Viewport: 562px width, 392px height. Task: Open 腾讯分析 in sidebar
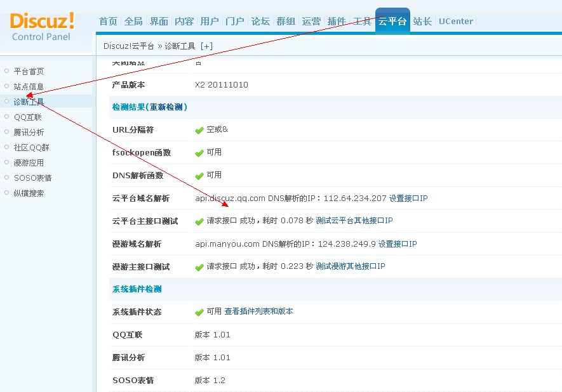29,132
